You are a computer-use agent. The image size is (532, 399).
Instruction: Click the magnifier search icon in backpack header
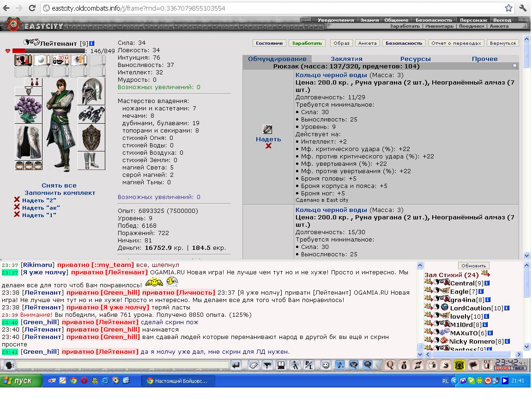coord(515,66)
